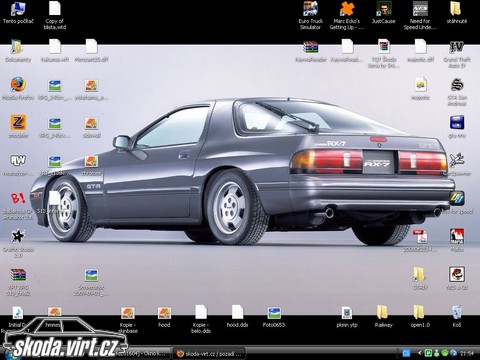
Task: Select the S13 blank file icon
Action: pos(55,199)
